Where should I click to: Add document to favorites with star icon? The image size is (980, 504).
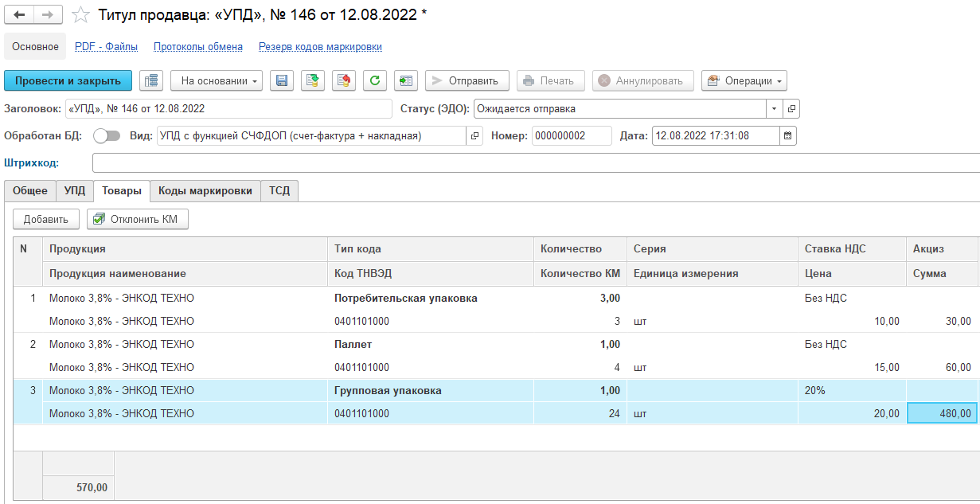80,14
